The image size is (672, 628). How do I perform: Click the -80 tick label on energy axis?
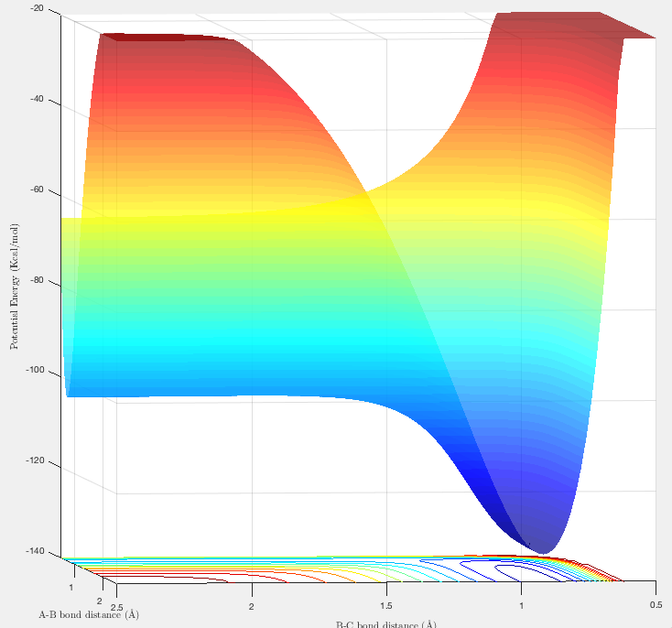37,279
